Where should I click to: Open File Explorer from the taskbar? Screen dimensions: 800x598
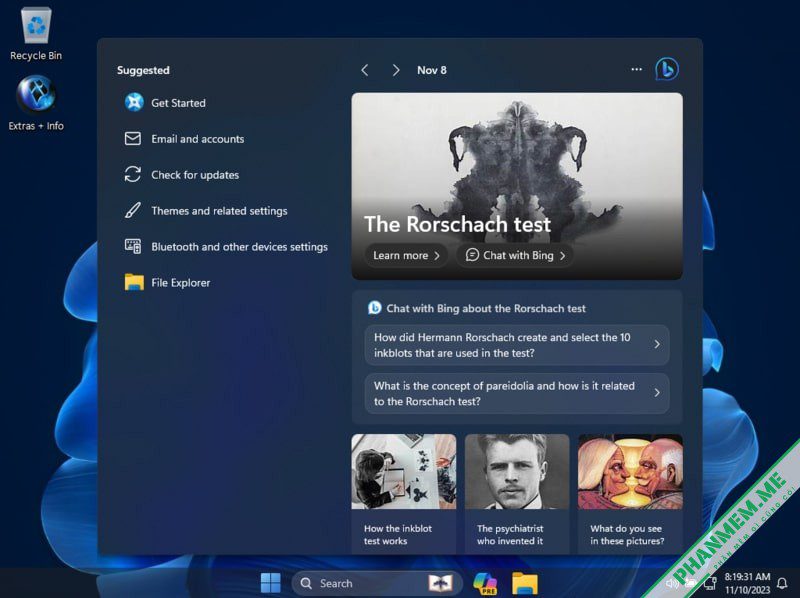pyautogui.click(x=525, y=583)
